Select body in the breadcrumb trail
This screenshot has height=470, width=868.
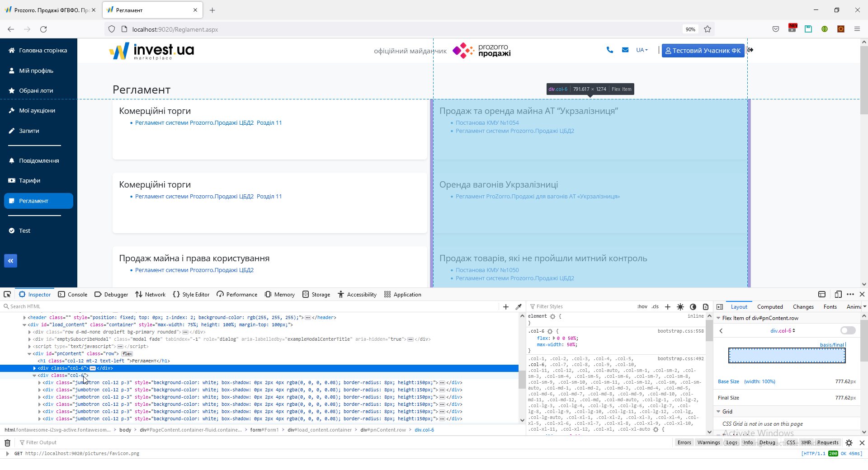coord(125,430)
